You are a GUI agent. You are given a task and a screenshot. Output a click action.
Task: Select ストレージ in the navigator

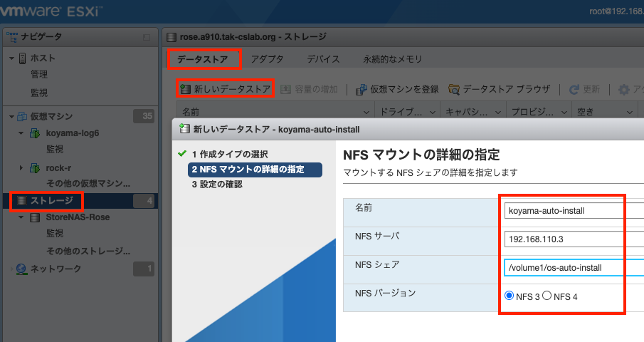(52, 201)
